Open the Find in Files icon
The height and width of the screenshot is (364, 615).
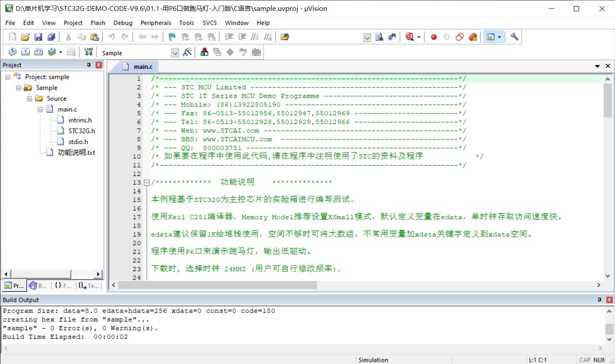285,37
